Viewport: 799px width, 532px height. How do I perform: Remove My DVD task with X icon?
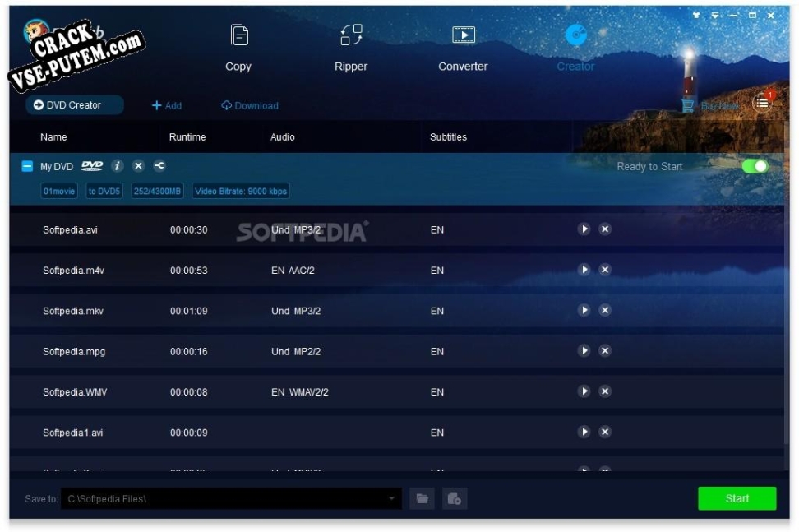pyautogui.click(x=138, y=166)
